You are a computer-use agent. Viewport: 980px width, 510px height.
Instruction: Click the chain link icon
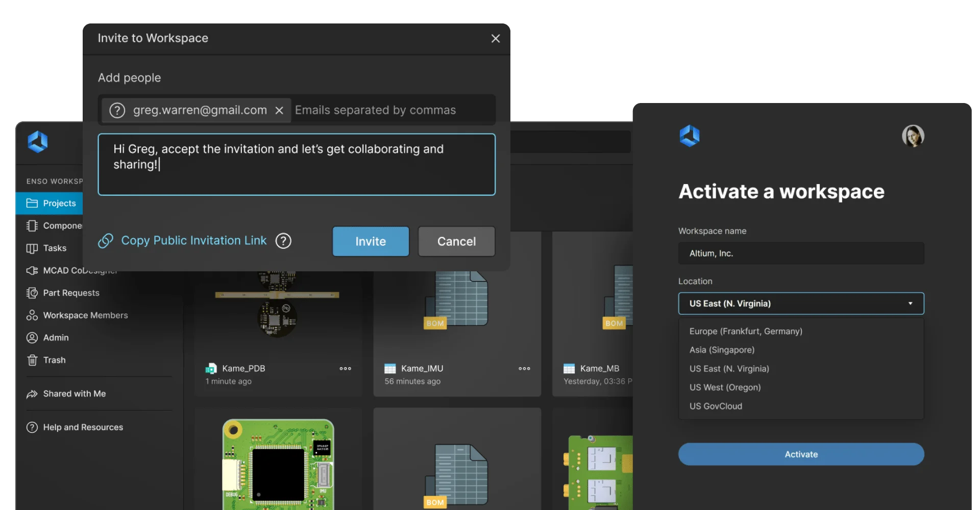click(x=106, y=241)
